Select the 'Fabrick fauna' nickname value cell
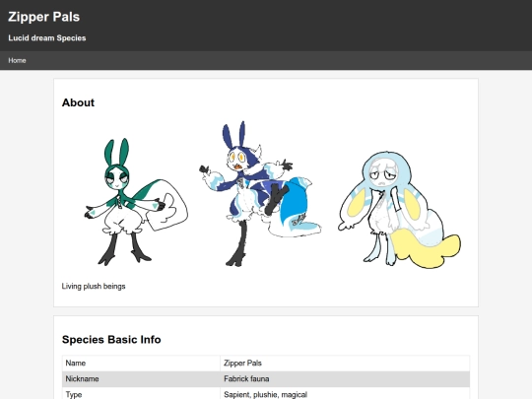The image size is (532, 399). pyautogui.click(x=345, y=379)
